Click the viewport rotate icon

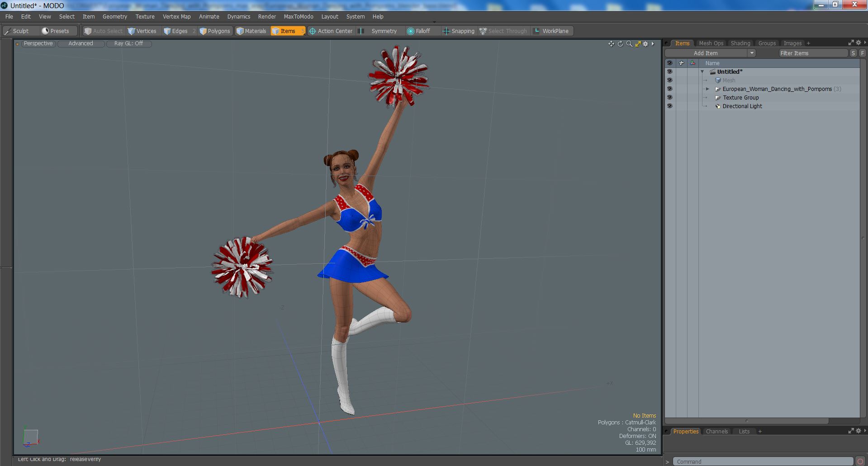pos(620,44)
